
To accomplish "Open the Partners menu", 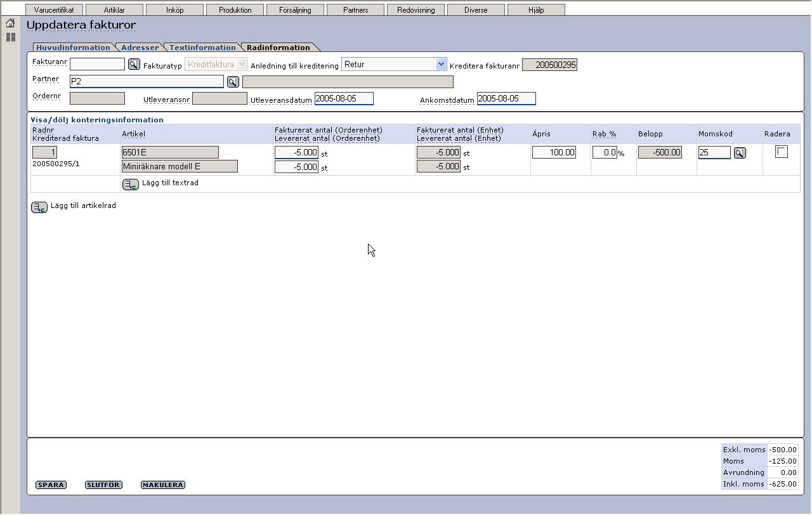I will (355, 10).
